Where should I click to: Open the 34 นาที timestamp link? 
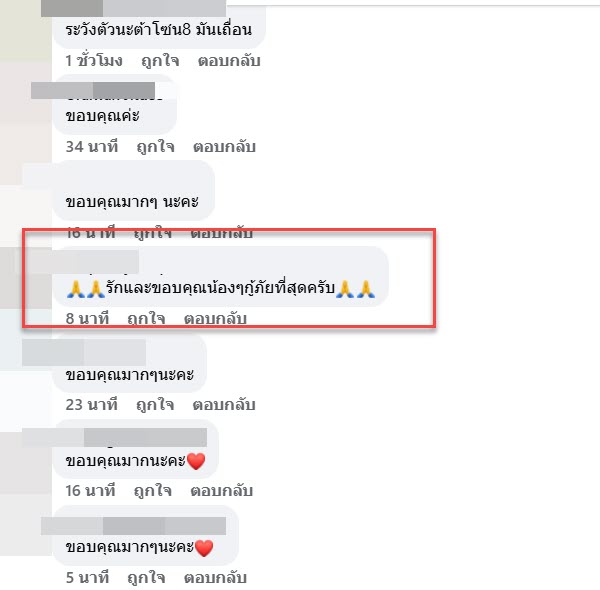92,147
